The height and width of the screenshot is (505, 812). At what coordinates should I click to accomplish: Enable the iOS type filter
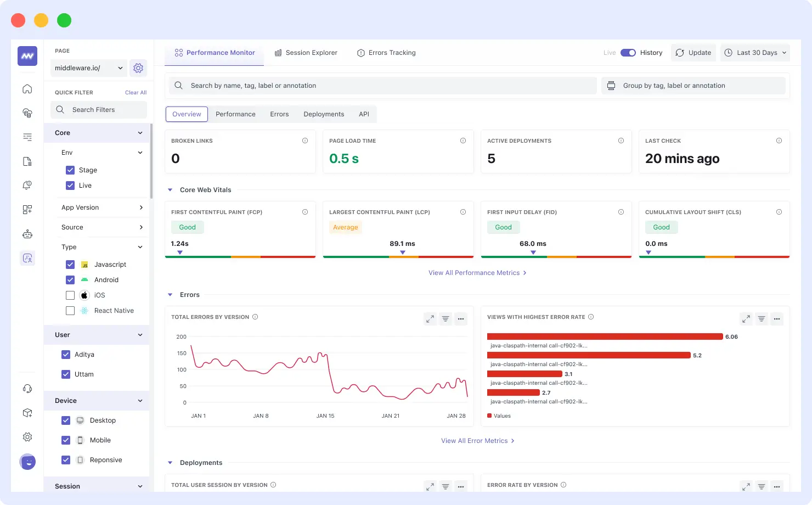coord(70,295)
